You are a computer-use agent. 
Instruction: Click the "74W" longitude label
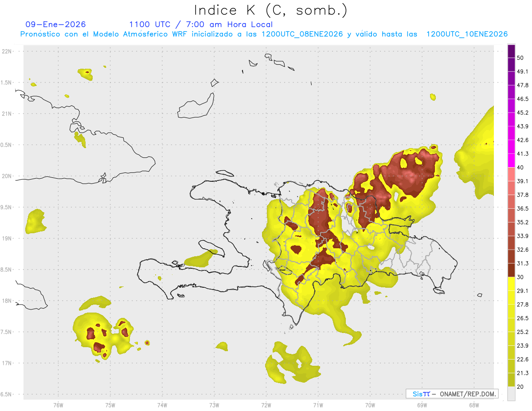point(162,405)
